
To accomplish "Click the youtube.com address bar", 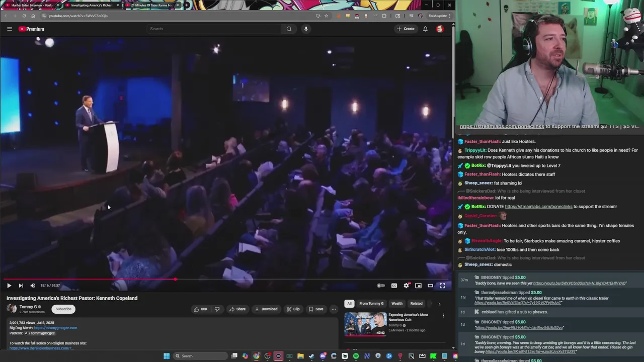I will coord(176,16).
